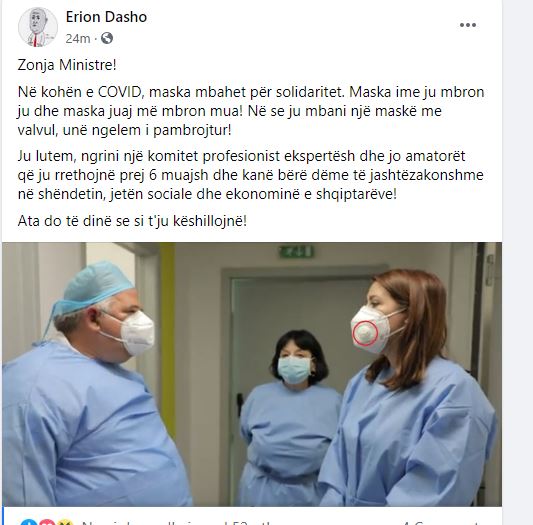Click the blue Like reaction icon
The width and height of the screenshot is (533, 525).
pyautogui.click(x=27, y=522)
